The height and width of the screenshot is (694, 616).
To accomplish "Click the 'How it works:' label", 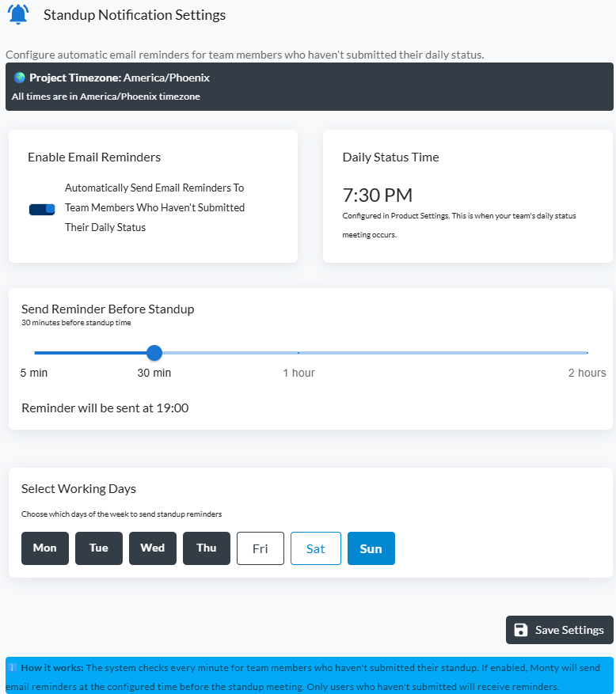I will [52, 667].
